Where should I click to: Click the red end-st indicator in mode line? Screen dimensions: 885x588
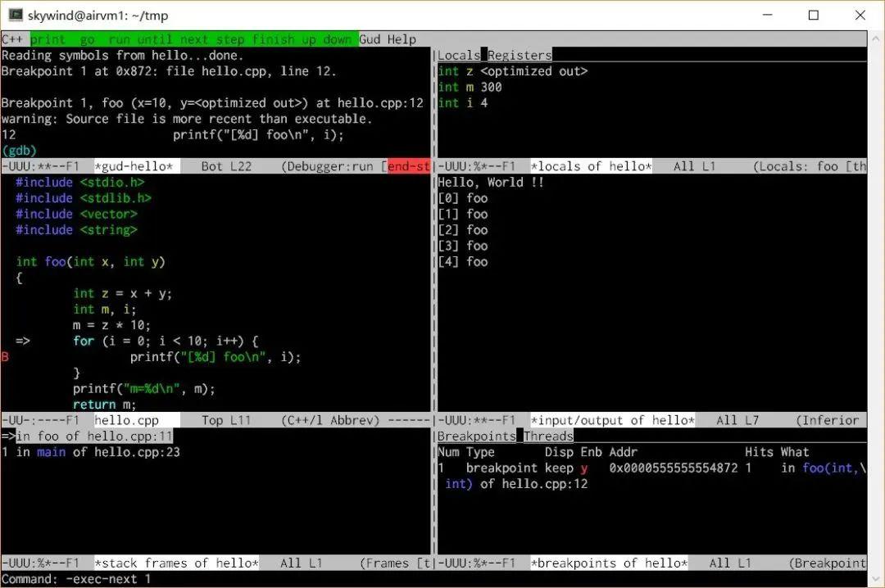(x=409, y=166)
